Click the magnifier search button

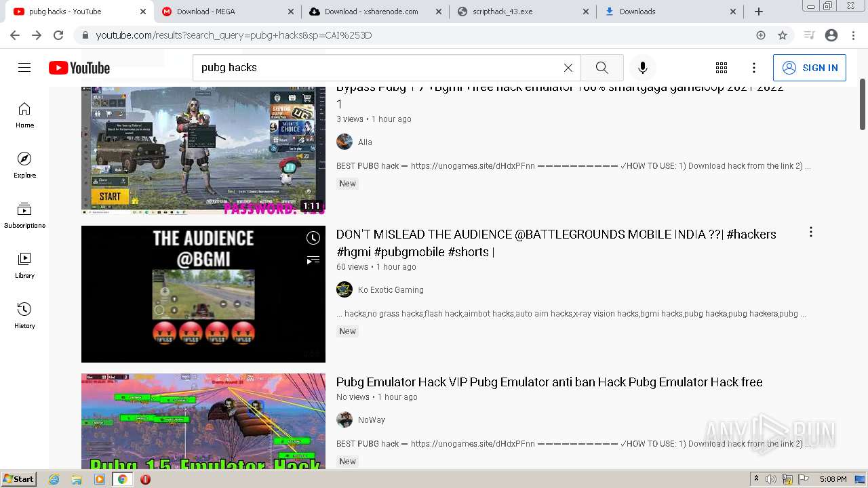coord(601,68)
